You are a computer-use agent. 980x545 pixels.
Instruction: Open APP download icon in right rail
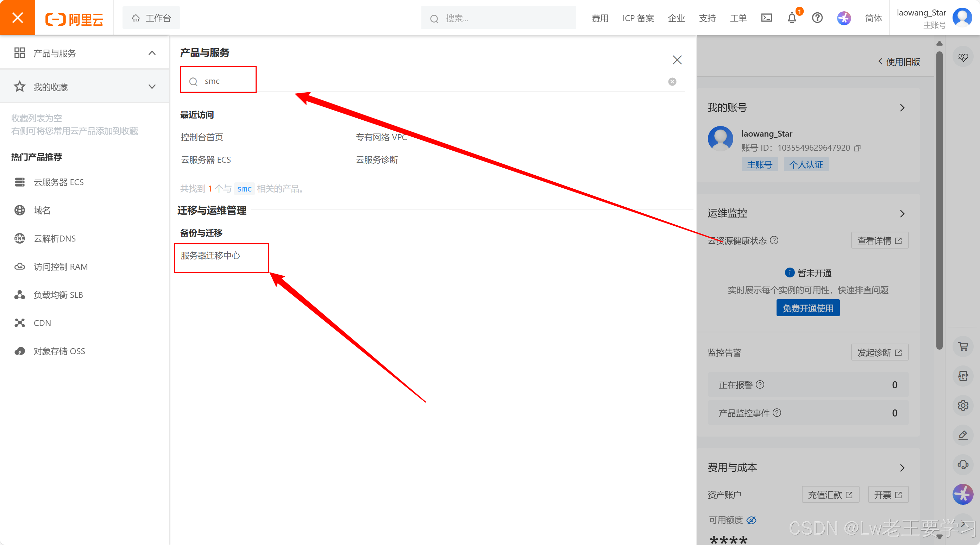point(963,376)
